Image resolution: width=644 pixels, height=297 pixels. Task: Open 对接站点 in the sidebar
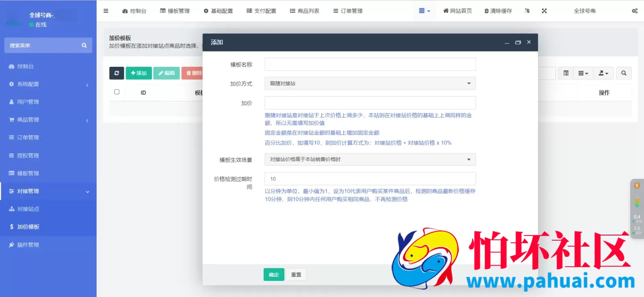(48, 209)
